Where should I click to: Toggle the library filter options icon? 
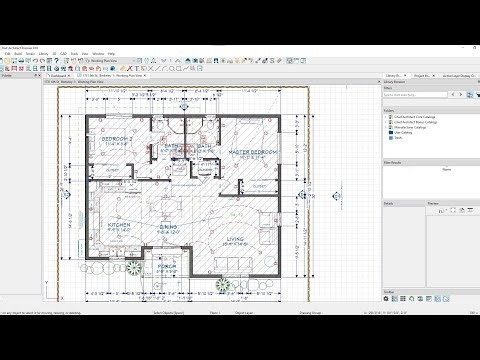(x=470, y=95)
